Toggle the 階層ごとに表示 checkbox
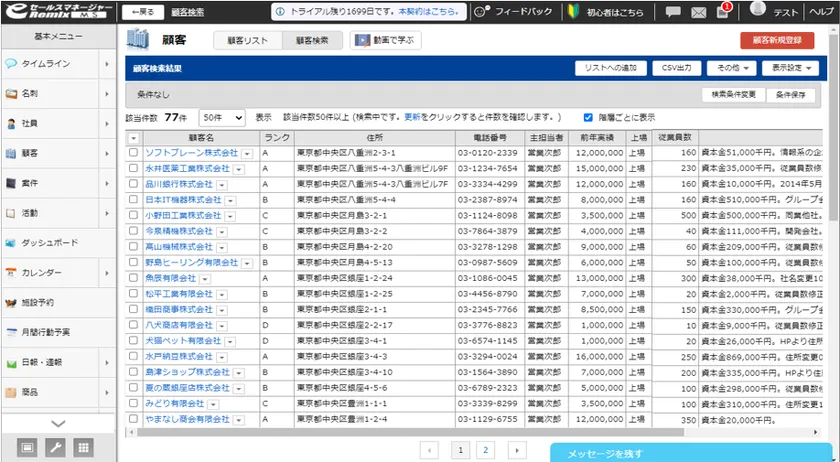This screenshot has height=462, width=840. coord(588,117)
